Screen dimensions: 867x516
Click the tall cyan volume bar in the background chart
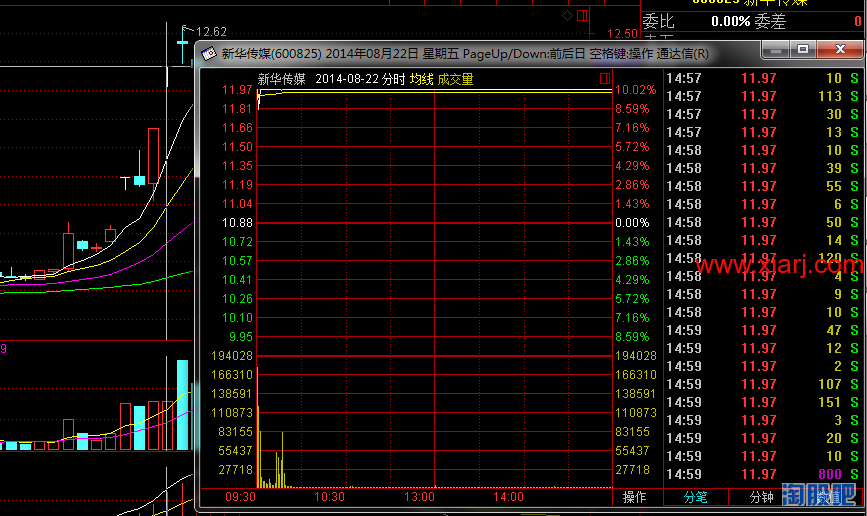click(x=182, y=405)
